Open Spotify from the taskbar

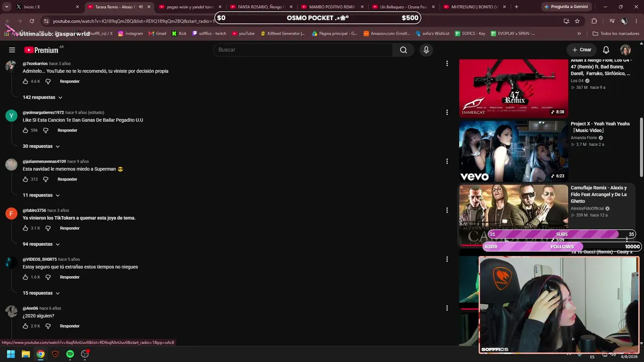click(70, 354)
